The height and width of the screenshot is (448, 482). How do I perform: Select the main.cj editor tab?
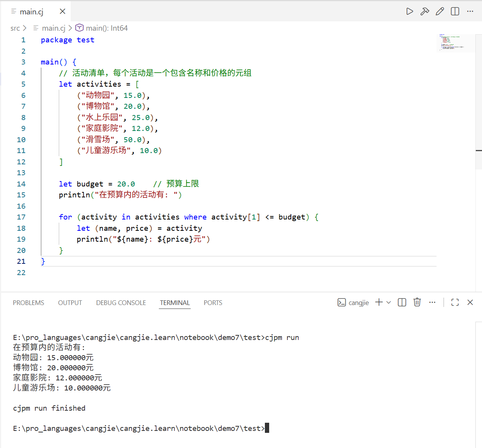coord(37,11)
